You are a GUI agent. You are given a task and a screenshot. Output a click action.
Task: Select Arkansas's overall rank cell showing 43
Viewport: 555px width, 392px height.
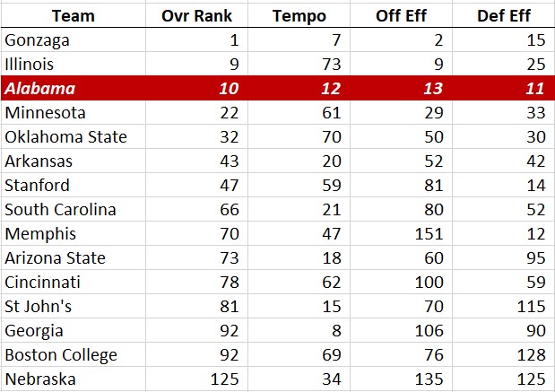[x=196, y=161]
